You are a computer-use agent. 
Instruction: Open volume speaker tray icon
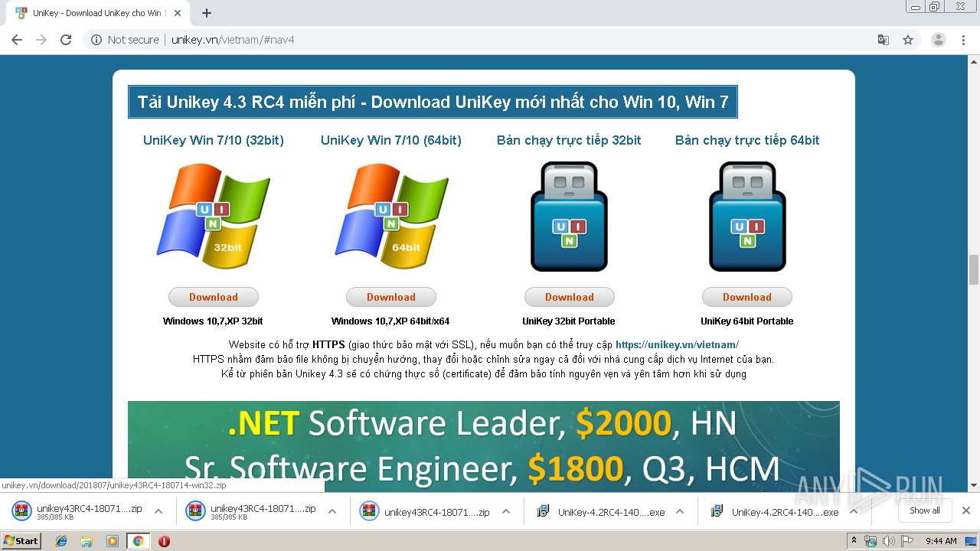[888, 541]
